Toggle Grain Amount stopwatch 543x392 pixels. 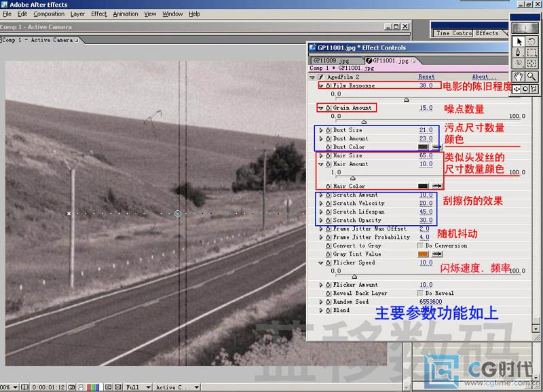329,108
